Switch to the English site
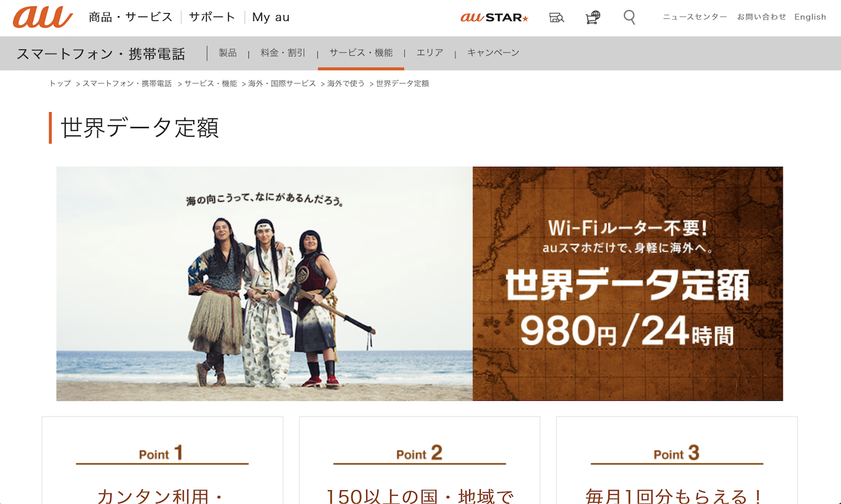841x504 pixels. 810,17
